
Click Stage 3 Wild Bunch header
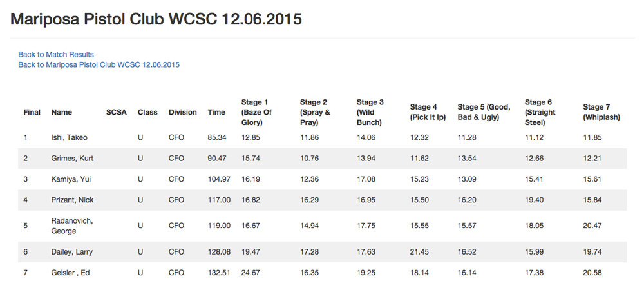(370, 112)
